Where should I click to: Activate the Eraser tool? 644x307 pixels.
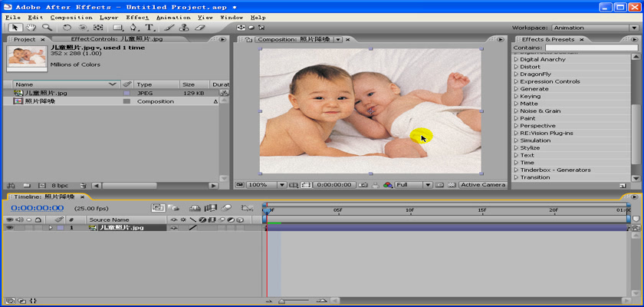click(x=201, y=28)
